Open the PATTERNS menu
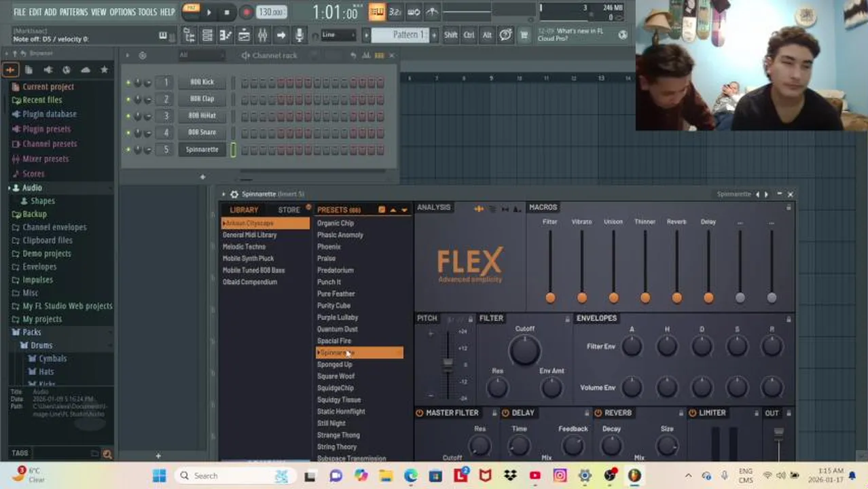868x489 pixels. pyautogui.click(x=73, y=12)
